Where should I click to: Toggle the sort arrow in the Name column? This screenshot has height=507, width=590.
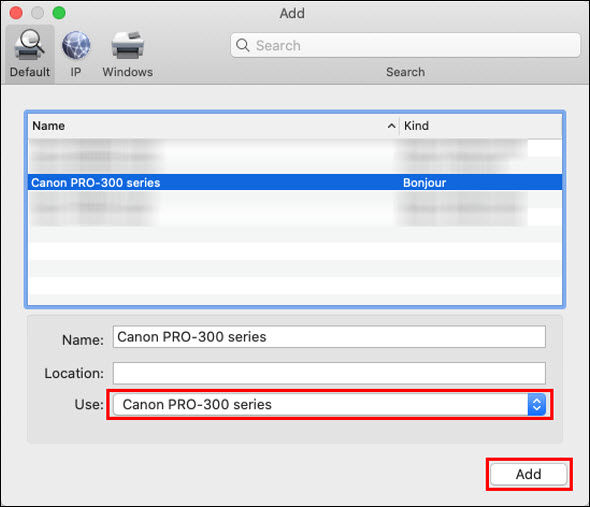[391, 126]
